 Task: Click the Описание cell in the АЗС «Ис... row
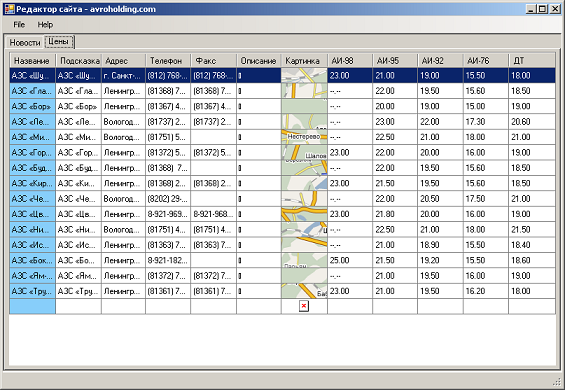click(x=259, y=245)
